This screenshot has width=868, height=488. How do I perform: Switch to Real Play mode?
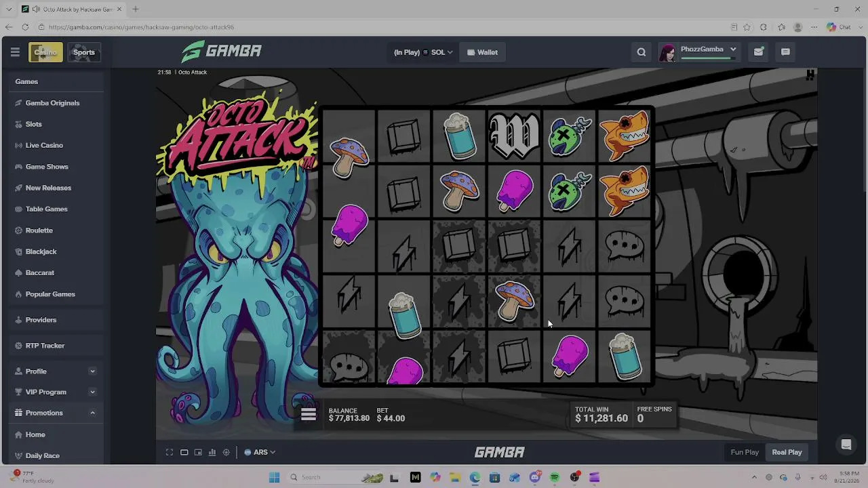tap(787, 452)
